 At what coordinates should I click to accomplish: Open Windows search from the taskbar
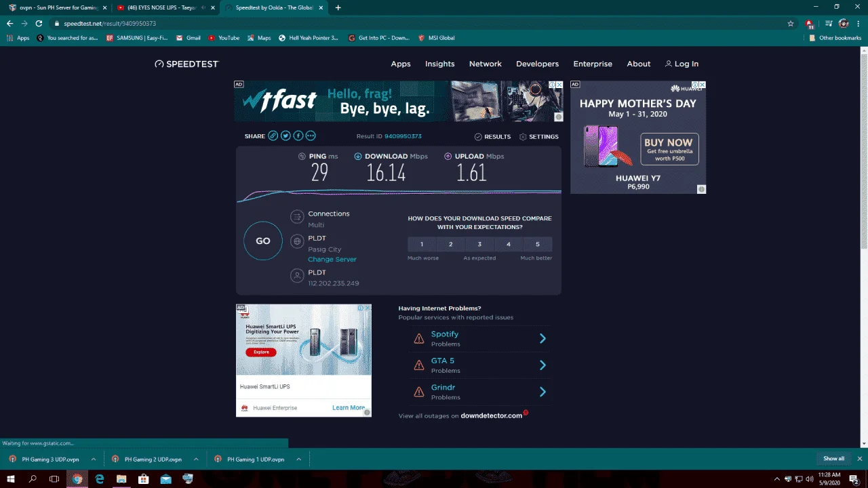pyautogui.click(x=33, y=479)
